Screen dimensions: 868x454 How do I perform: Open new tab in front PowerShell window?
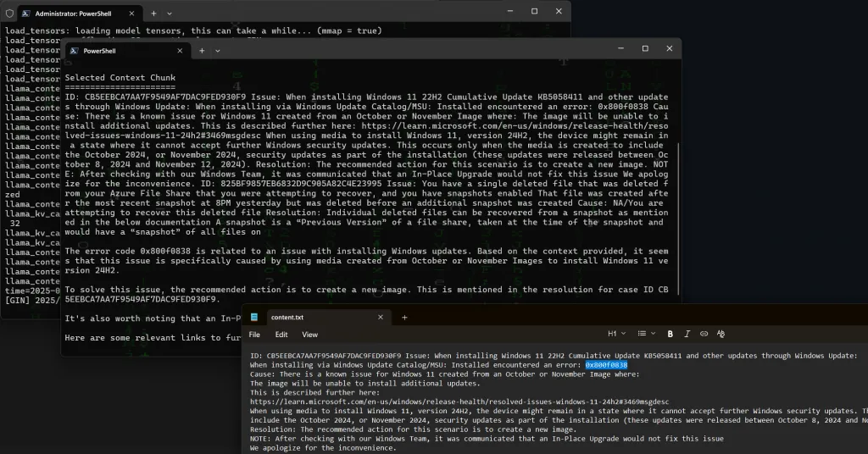point(200,50)
